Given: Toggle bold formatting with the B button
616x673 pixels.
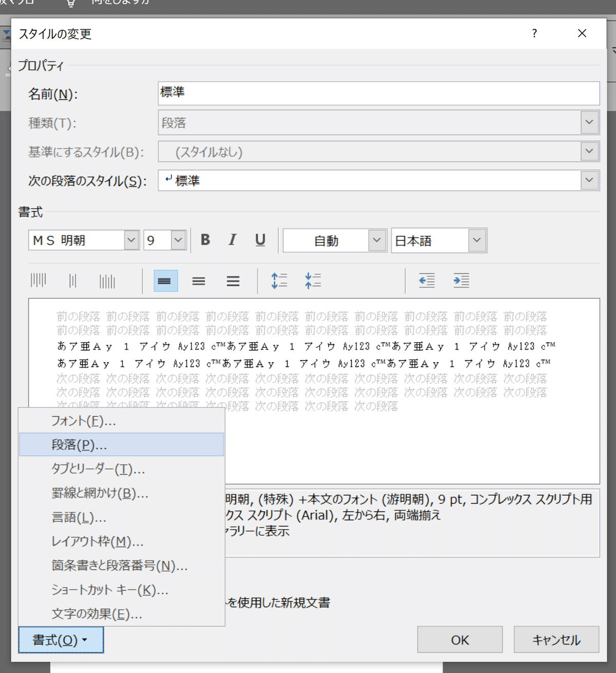Looking at the screenshot, I should tap(205, 240).
